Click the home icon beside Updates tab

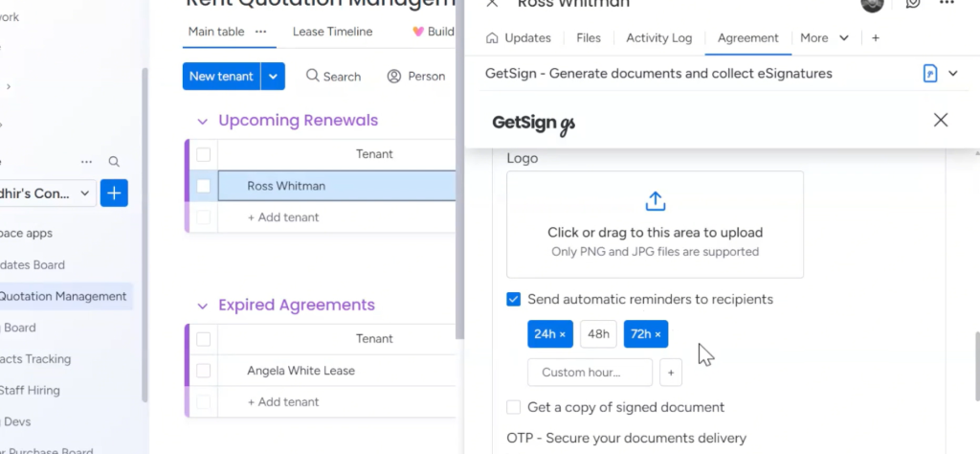point(492,38)
